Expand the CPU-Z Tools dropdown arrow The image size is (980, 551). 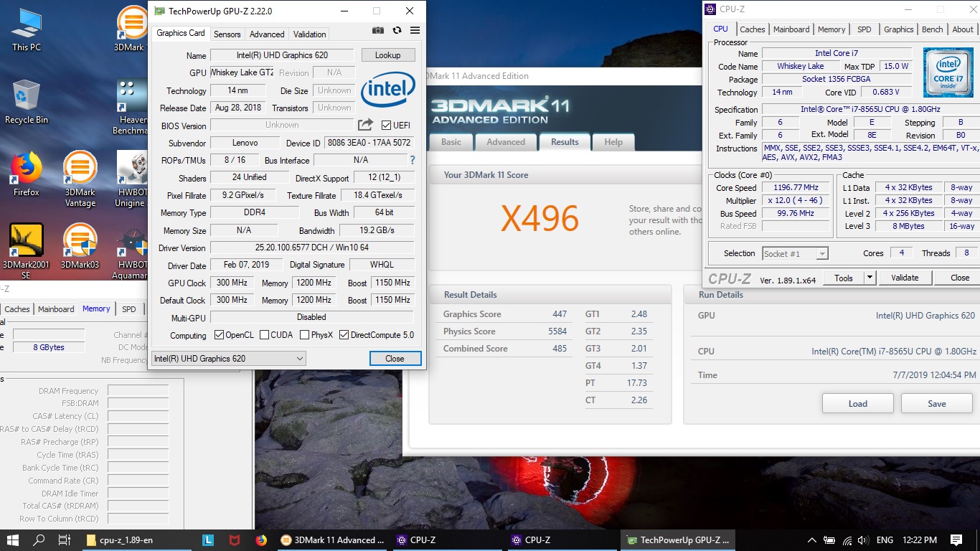click(870, 278)
